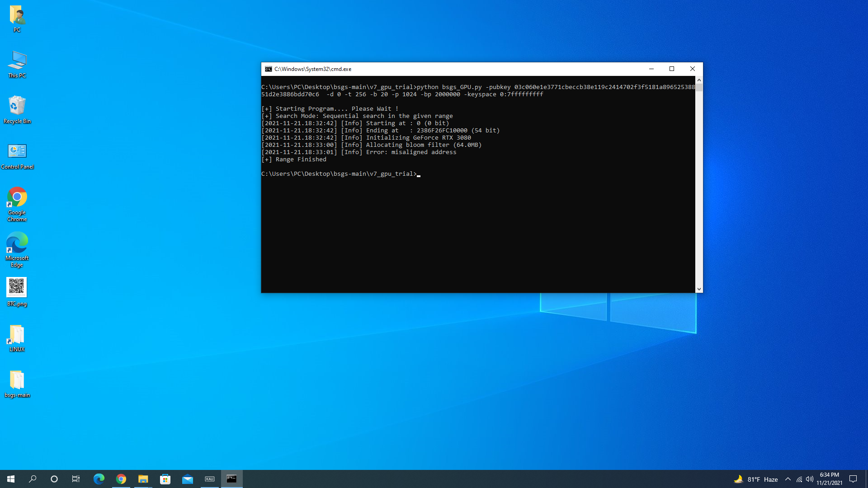Toggle Task View on the taskbar

pos(75,479)
